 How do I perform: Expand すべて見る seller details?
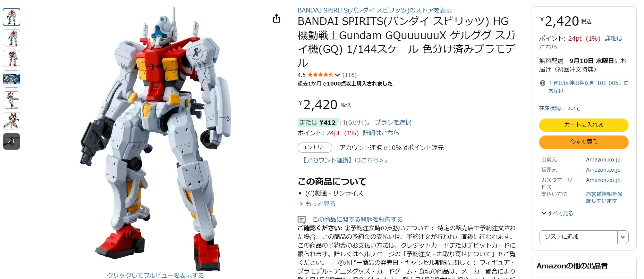tap(557, 213)
